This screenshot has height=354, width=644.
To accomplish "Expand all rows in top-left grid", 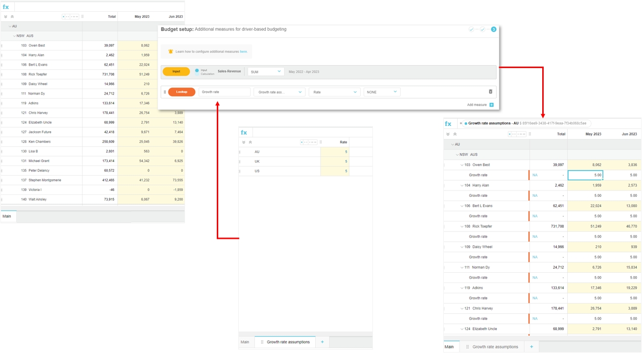I will click(6, 17).
